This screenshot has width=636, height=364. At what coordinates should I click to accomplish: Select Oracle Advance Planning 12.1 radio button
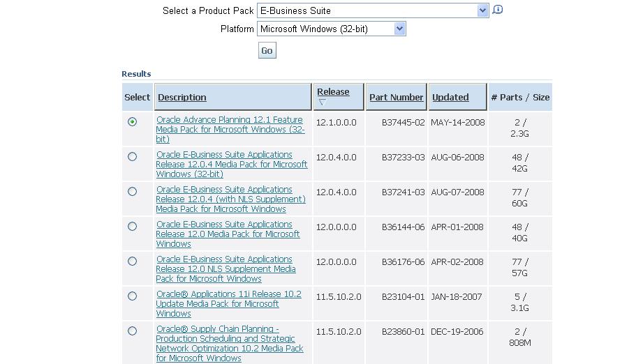(133, 122)
